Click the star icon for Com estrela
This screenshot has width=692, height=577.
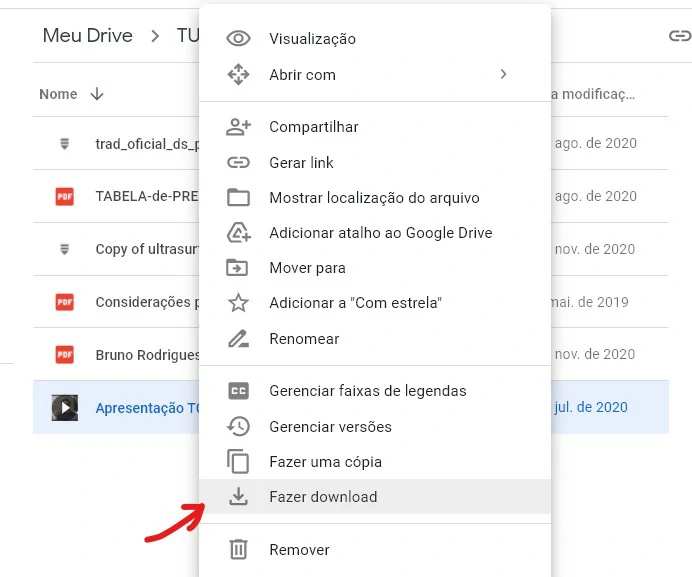(x=238, y=303)
